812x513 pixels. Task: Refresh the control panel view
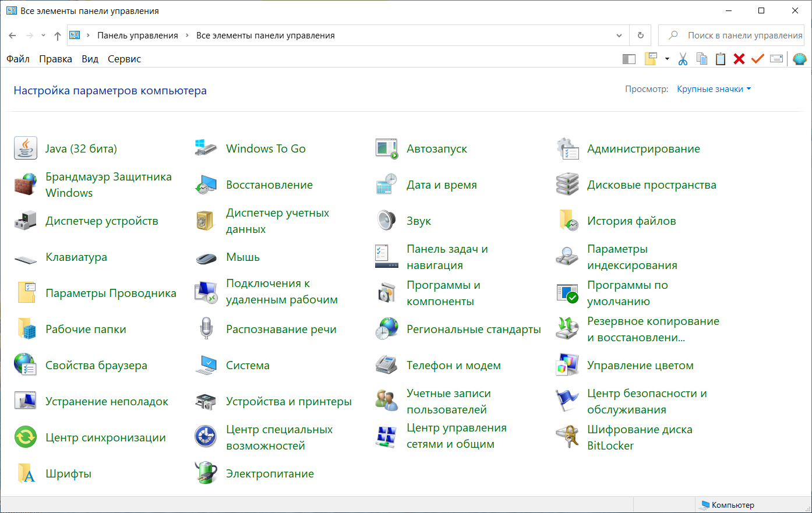coord(641,36)
